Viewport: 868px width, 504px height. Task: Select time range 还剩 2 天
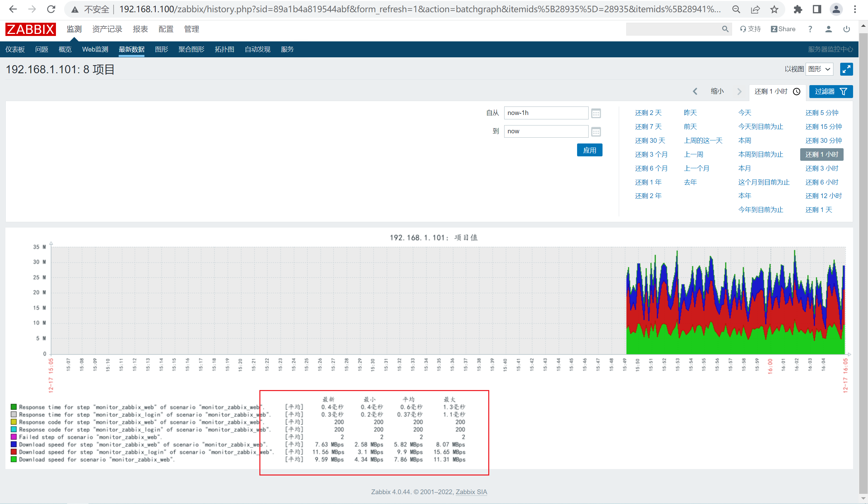click(x=648, y=113)
